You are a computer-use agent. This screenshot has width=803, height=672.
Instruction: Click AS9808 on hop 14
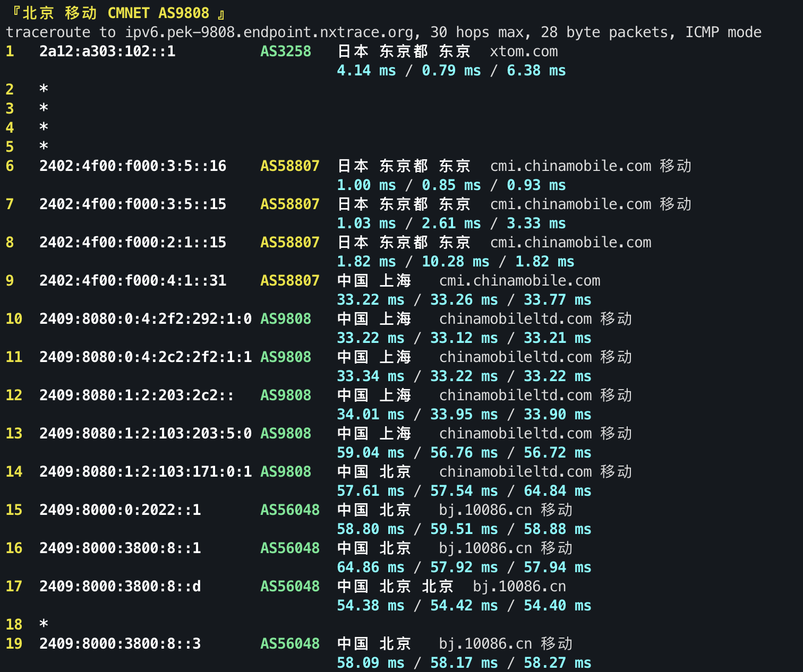tap(286, 472)
